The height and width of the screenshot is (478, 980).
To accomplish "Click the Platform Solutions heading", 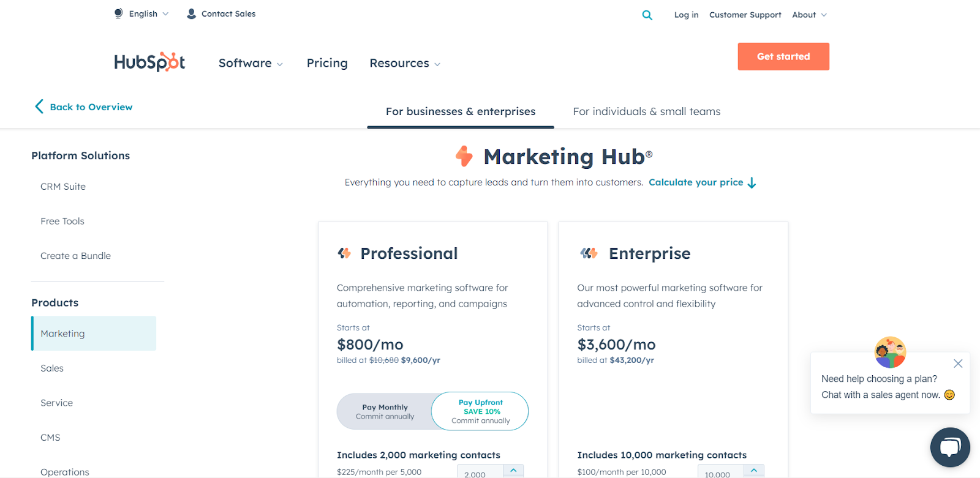I will coord(81,155).
